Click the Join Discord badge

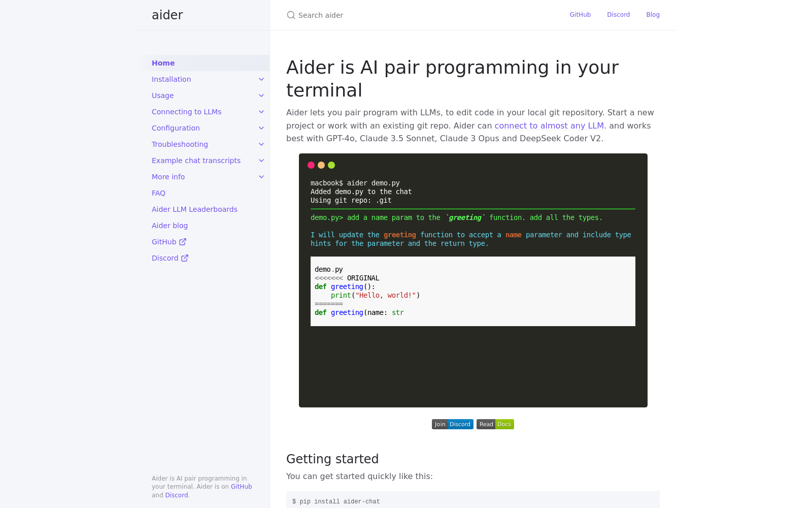(453, 424)
